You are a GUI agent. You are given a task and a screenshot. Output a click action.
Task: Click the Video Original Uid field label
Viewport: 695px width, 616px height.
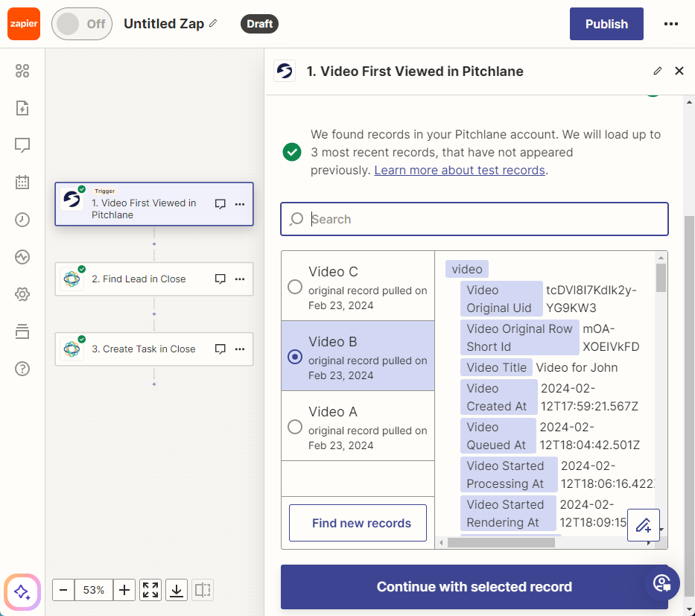click(x=501, y=299)
